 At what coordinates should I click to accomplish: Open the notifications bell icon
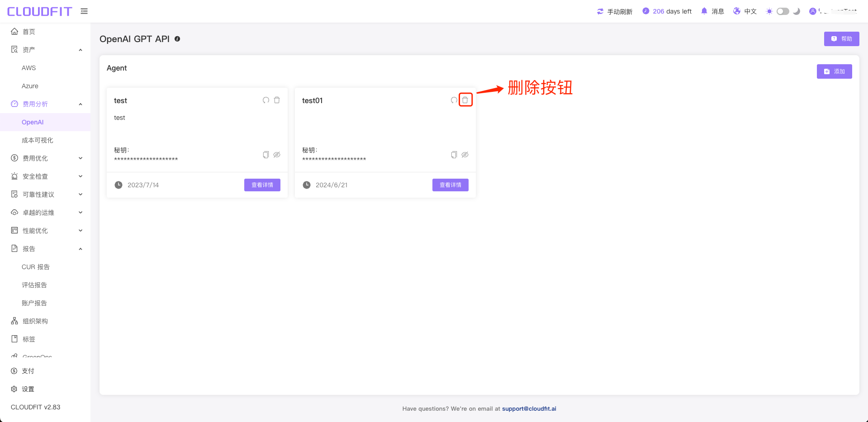[704, 11]
